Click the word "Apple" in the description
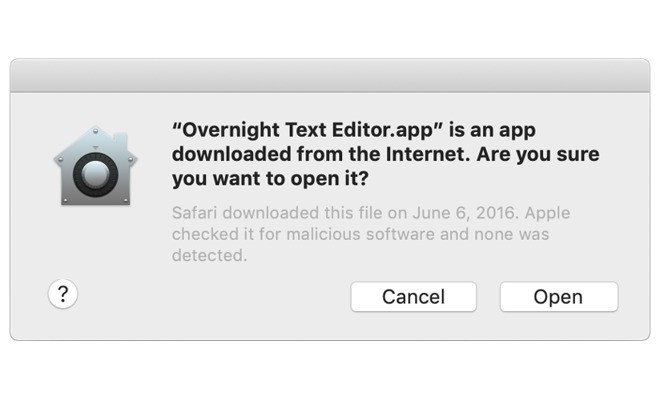660x400 pixels. (547, 213)
